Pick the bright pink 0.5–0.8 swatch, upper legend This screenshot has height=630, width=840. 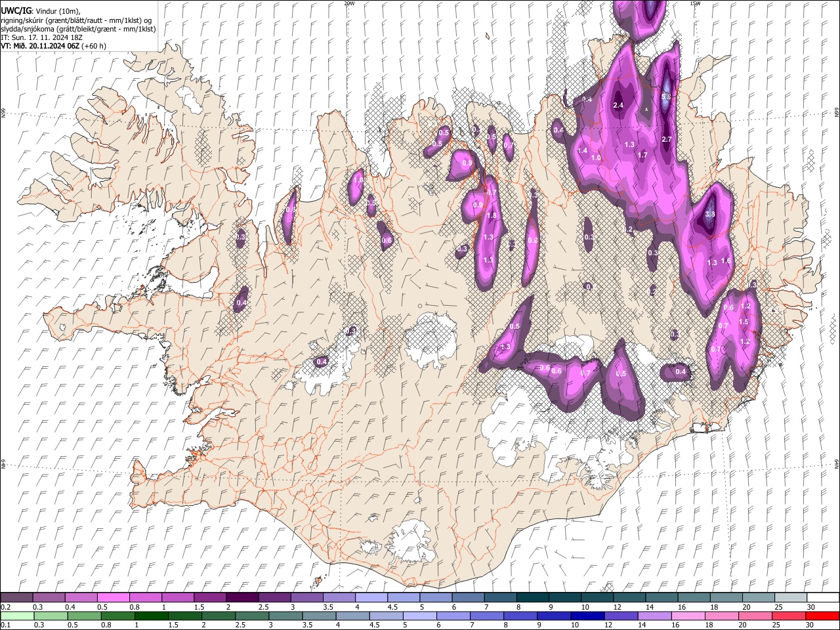point(113,598)
